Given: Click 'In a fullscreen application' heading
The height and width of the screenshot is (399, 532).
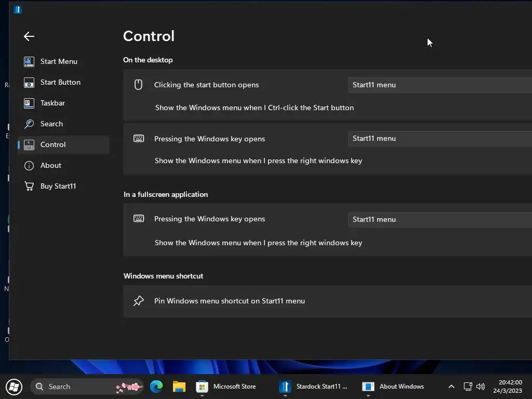Looking at the screenshot, I should (166, 194).
